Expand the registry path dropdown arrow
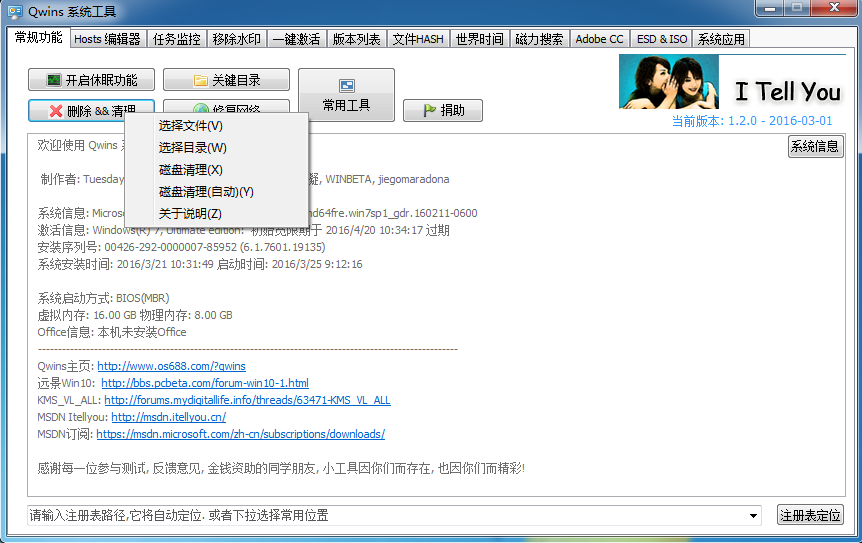The height and width of the screenshot is (543, 862). (753, 516)
